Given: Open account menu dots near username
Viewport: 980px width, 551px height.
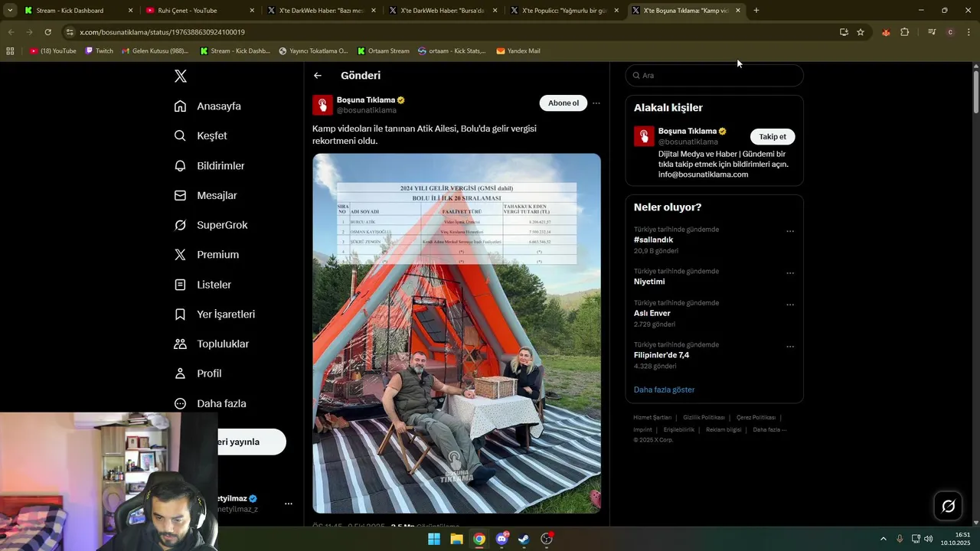Looking at the screenshot, I should 289,504.
